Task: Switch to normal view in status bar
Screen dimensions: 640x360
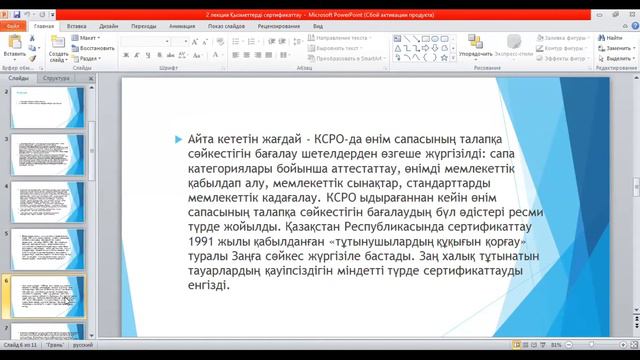Action: click(517, 345)
